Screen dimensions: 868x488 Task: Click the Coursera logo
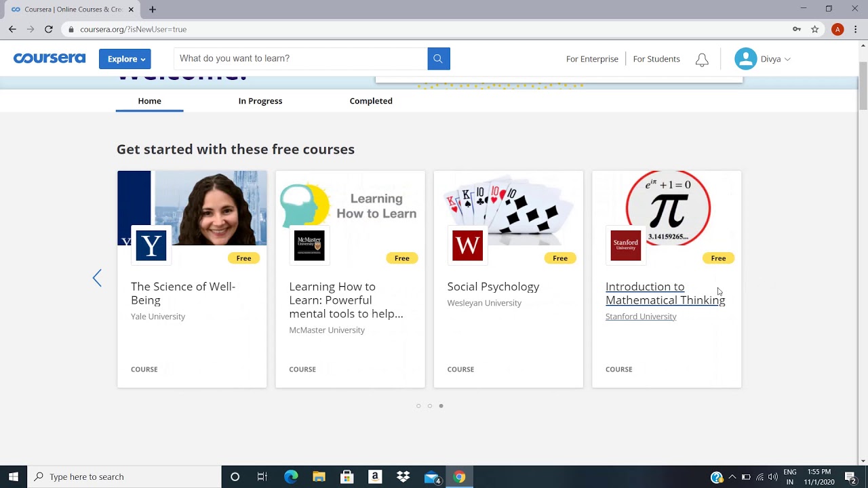tap(50, 58)
